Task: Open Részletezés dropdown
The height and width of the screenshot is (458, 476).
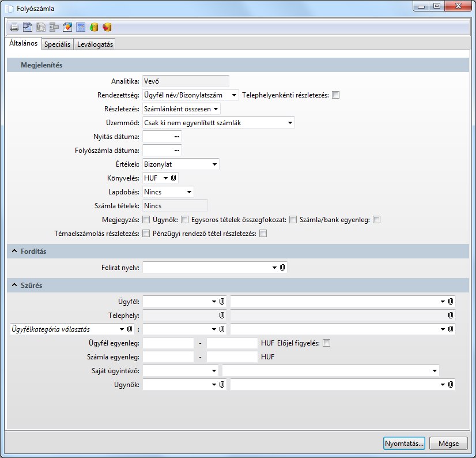Action: [x=216, y=109]
